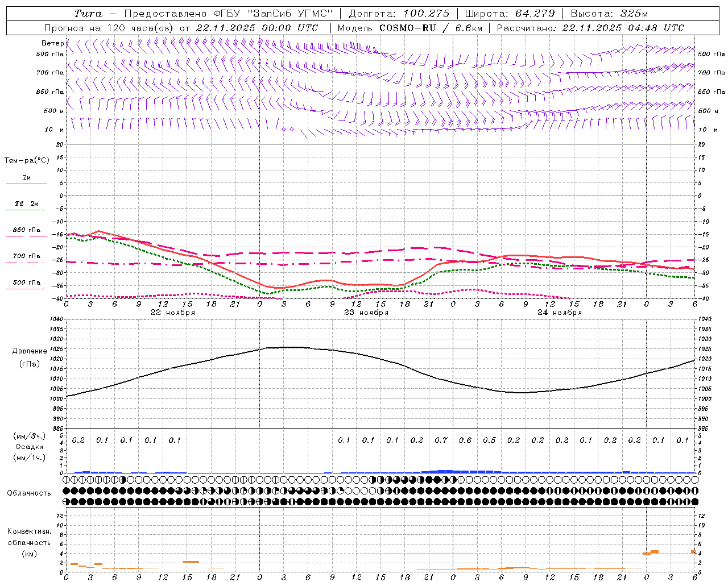Click the "(км)" unit under convective cloudiness

(30, 554)
